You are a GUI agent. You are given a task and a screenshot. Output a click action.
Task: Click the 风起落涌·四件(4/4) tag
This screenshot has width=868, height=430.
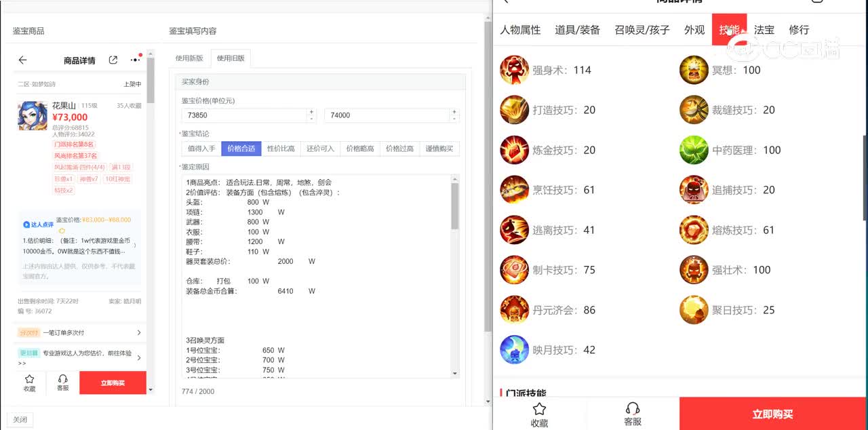[80, 168]
